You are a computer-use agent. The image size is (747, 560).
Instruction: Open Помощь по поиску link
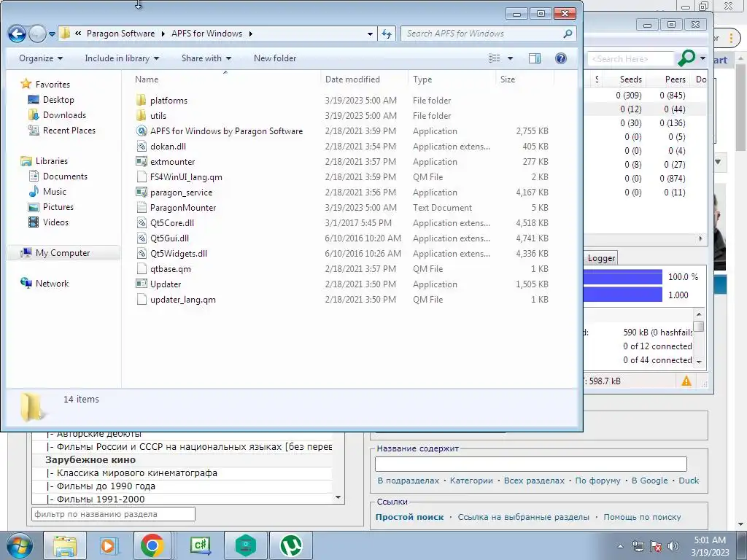[642, 517]
